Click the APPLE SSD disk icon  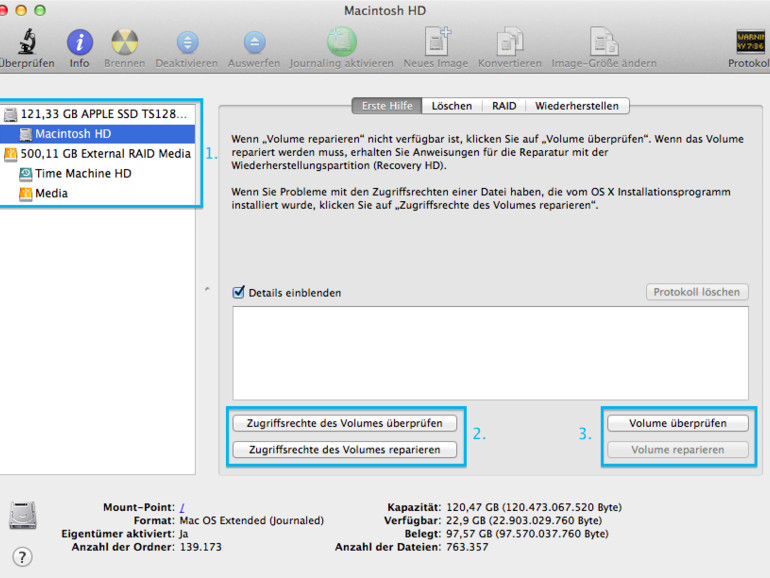pyautogui.click(x=10, y=114)
